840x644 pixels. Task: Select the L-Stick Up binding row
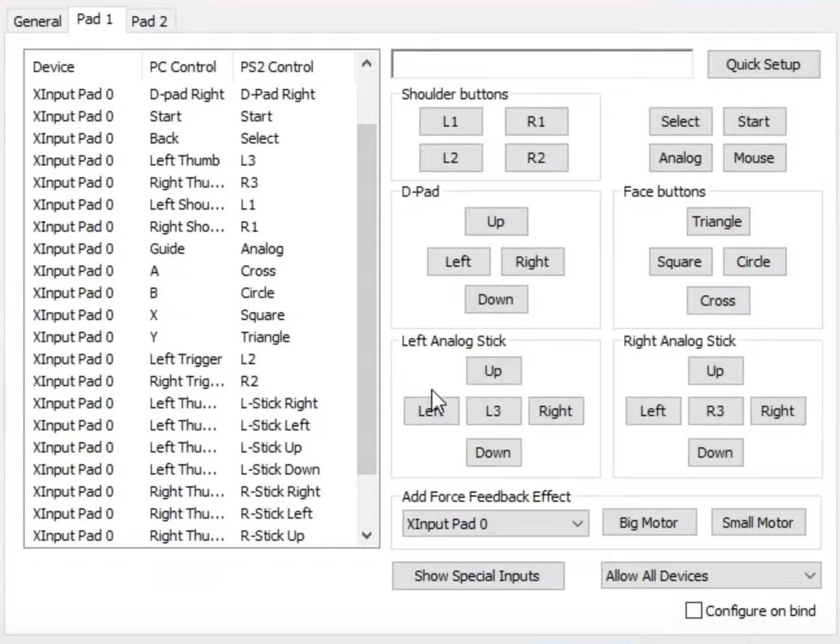pos(191,447)
